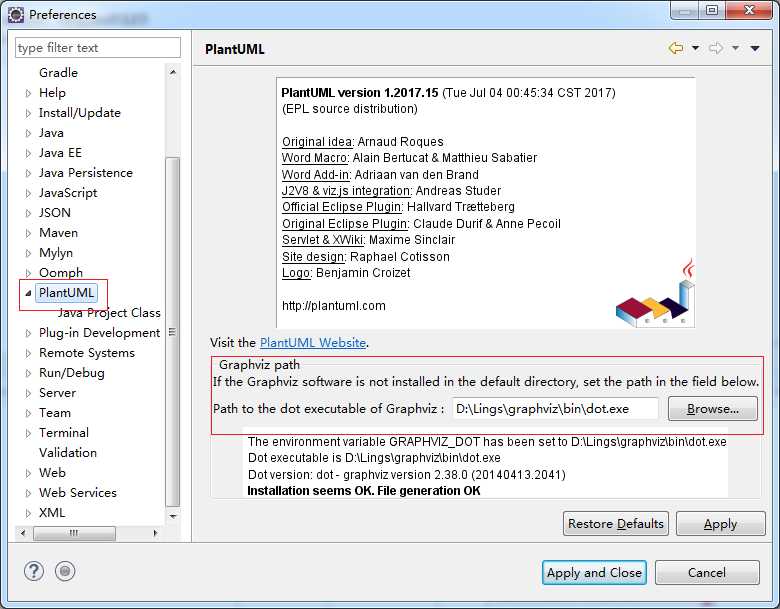Viewport: 780px width, 609px height.
Task: Click the Restore Defaults button
Action: [616, 524]
